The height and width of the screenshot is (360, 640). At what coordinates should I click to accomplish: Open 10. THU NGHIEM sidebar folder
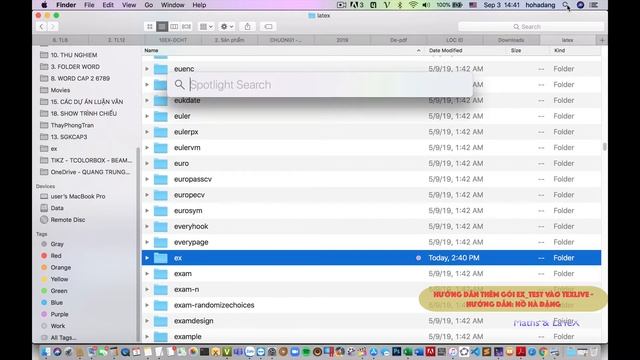pyautogui.click(x=73, y=55)
